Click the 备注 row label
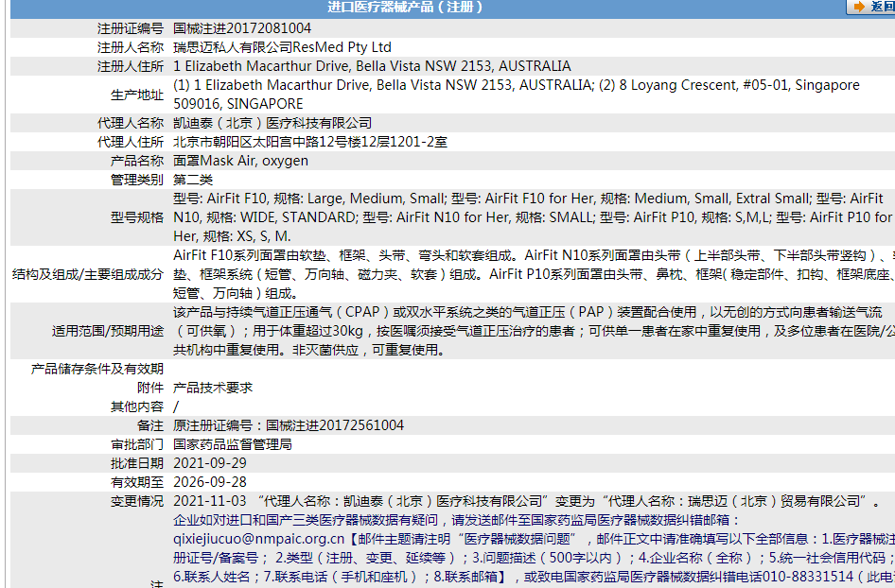This screenshot has width=895, height=588. pos(150,425)
